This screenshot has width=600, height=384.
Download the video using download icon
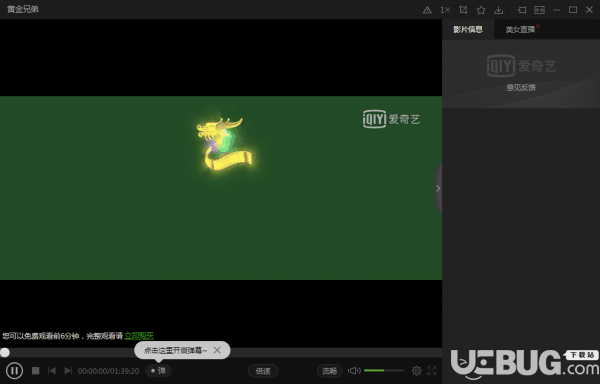499,10
